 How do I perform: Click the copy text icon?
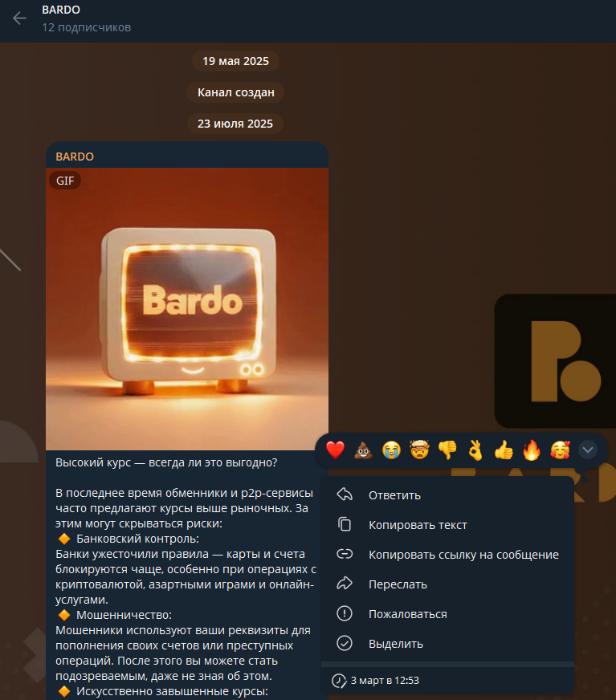345,524
